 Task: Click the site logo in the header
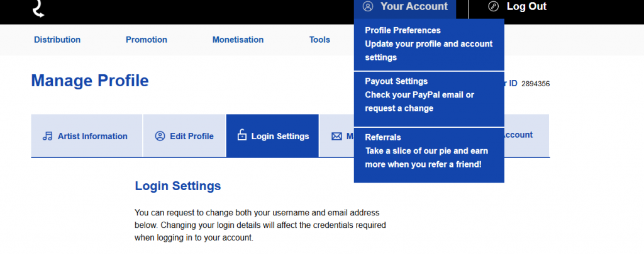[38, 8]
